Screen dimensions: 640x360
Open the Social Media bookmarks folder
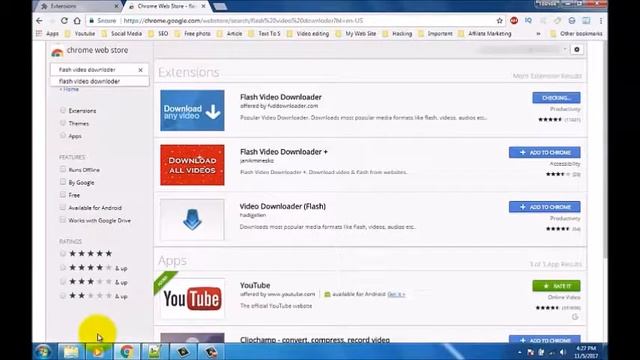pos(122,33)
